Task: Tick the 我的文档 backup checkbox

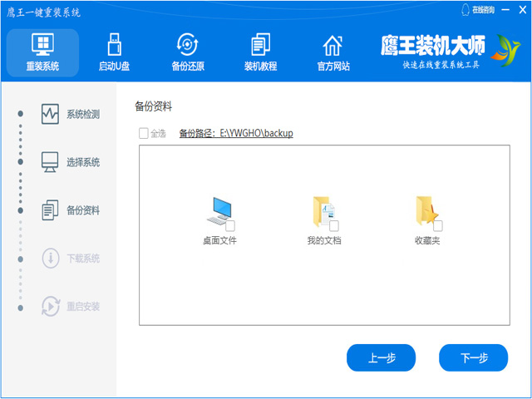Action: click(x=334, y=226)
